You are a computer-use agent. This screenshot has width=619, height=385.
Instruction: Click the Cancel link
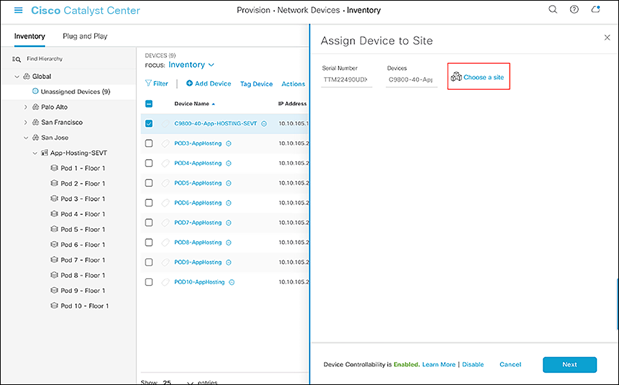[x=510, y=364]
